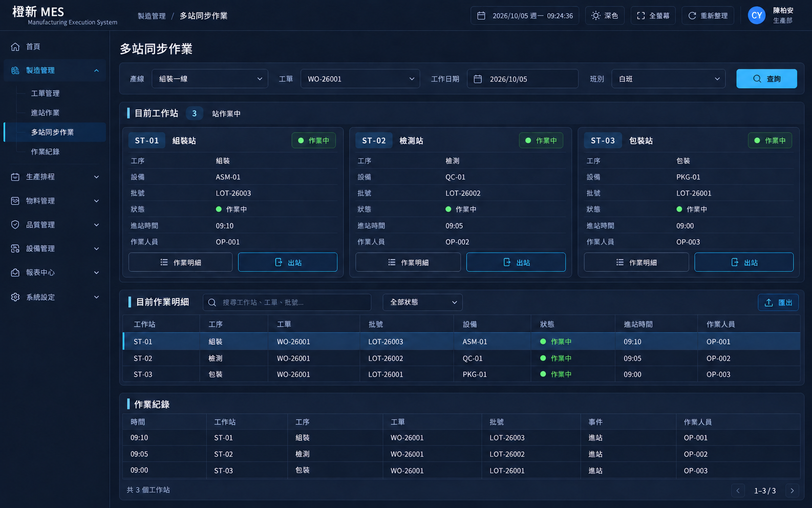
Task: Click the 物料管理 icon in sidebar
Action: pyautogui.click(x=15, y=201)
